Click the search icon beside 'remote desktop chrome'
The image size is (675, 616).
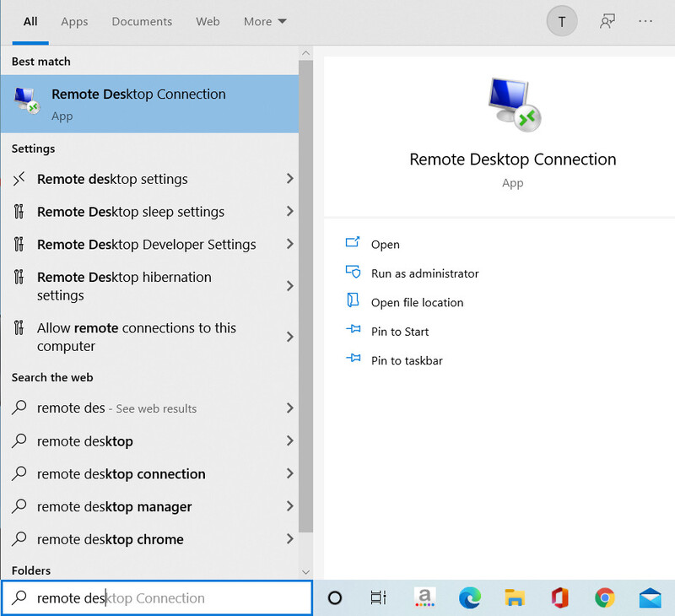click(x=19, y=538)
